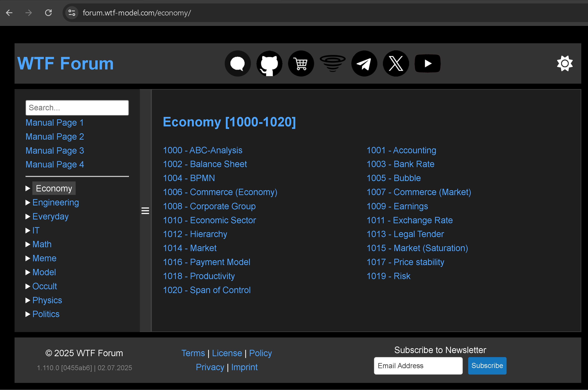Click the Subscribe button
Image resolution: width=588 pixels, height=390 pixels.
[x=487, y=366]
